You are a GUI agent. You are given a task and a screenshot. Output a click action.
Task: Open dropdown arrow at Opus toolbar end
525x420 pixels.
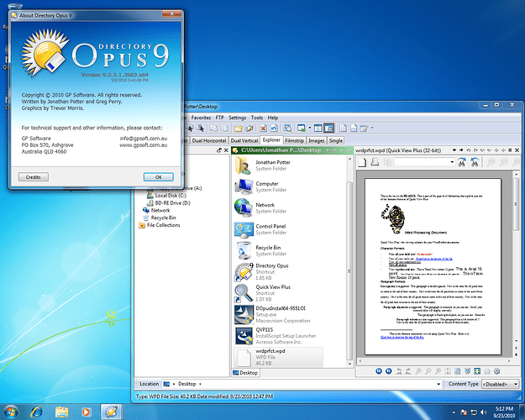pyautogui.click(x=372, y=128)
